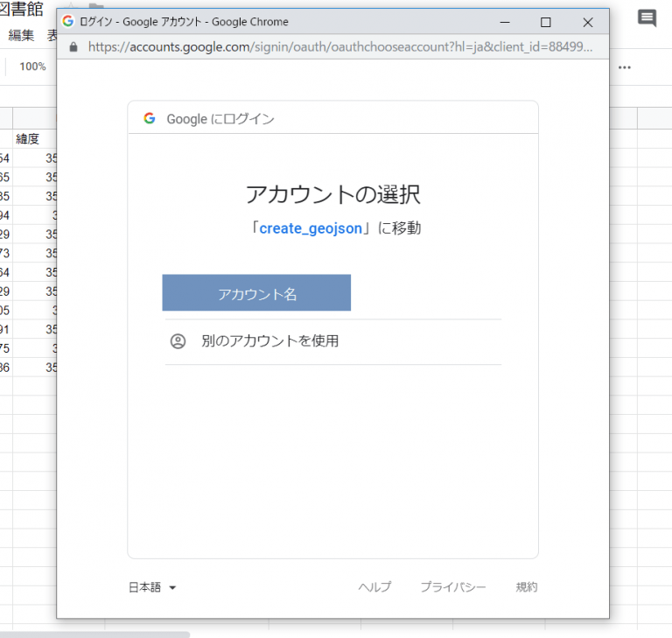The width and height of the screenshot is (672, 638).
Task: Open the 100% zoom dropdown in Sheets
Action: tap(32, 67)
